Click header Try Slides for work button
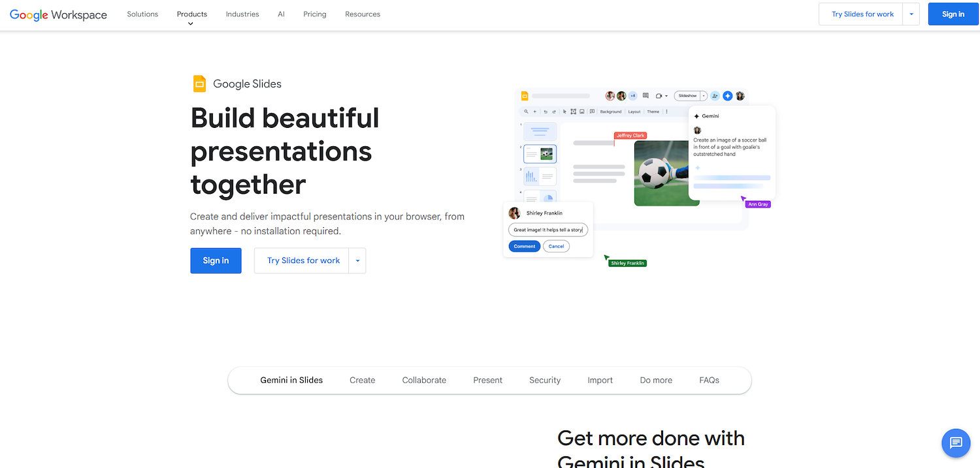Viewport: 980px width, 468px height. tap(861, 14)
